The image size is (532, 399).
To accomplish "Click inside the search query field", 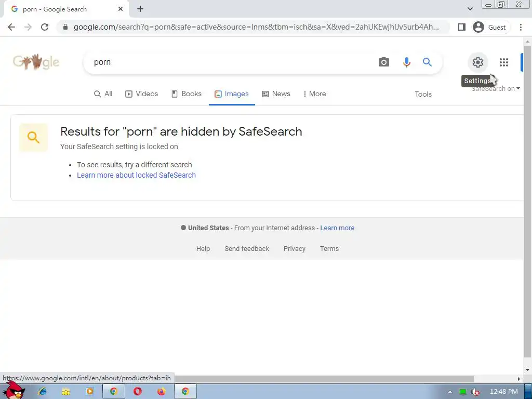I will click(x=231, y=62).
